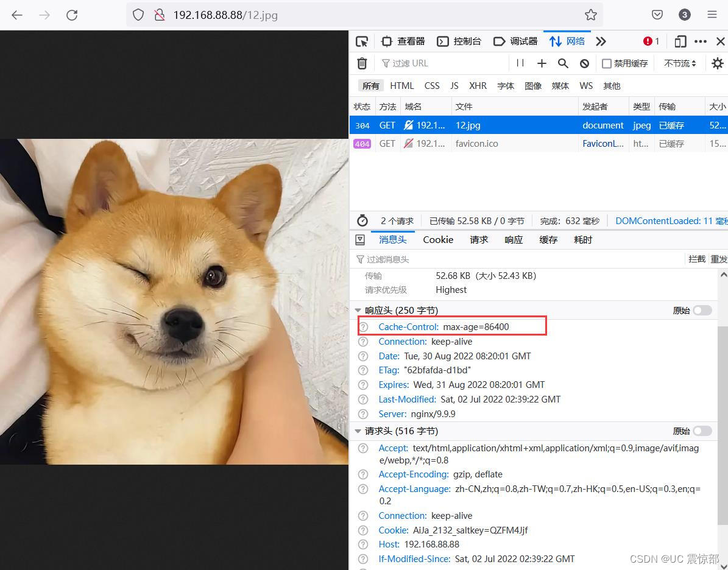Screen dimensions: 728x570
Task: Open the 缓存 cache tab
Action: [548, 239]
